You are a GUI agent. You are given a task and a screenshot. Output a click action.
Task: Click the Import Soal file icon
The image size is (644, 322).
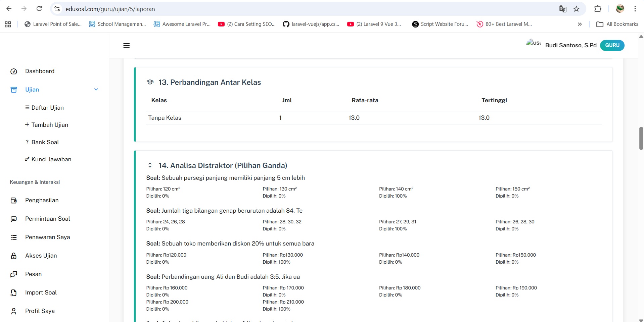pyautogui.click(x=14, y=293)
